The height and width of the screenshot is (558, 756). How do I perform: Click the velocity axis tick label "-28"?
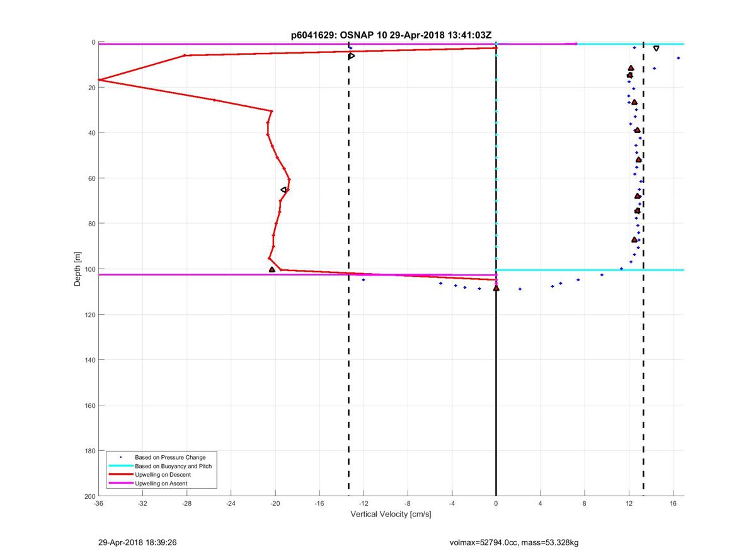point(186,504)
